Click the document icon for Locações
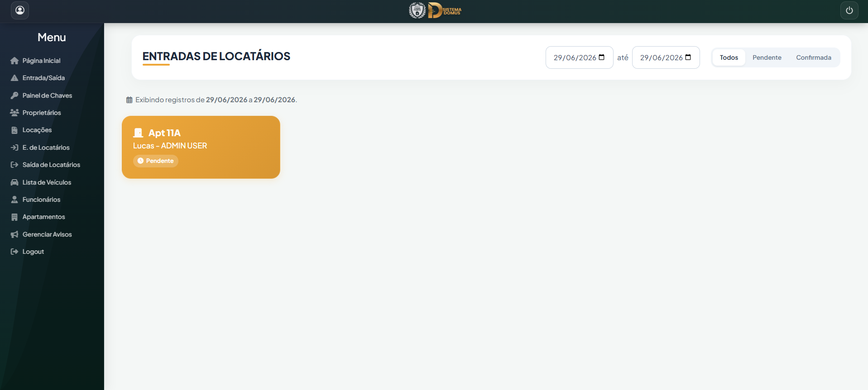This screenshot has height=390, width=868. click(x=14, y=130)
